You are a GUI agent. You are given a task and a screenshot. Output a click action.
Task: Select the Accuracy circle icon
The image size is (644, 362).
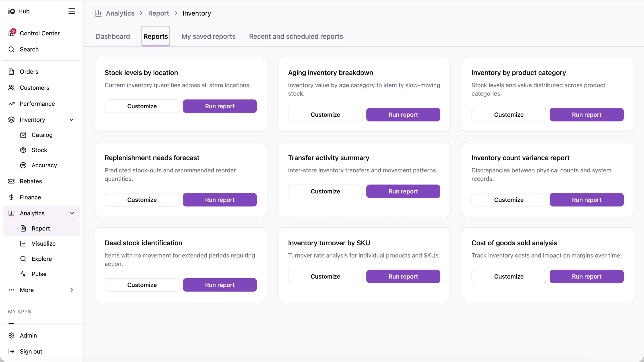point(23,165)
